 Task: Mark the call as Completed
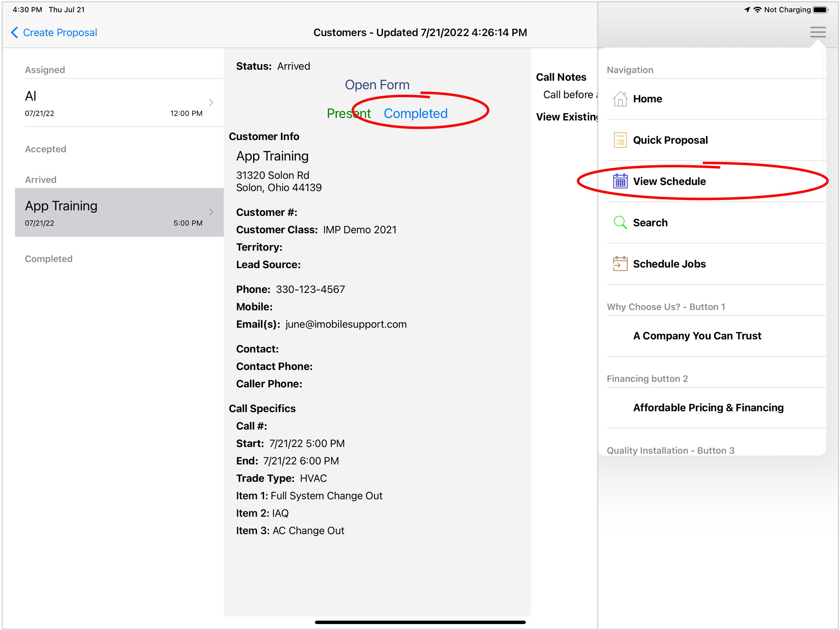pos(415,114)
